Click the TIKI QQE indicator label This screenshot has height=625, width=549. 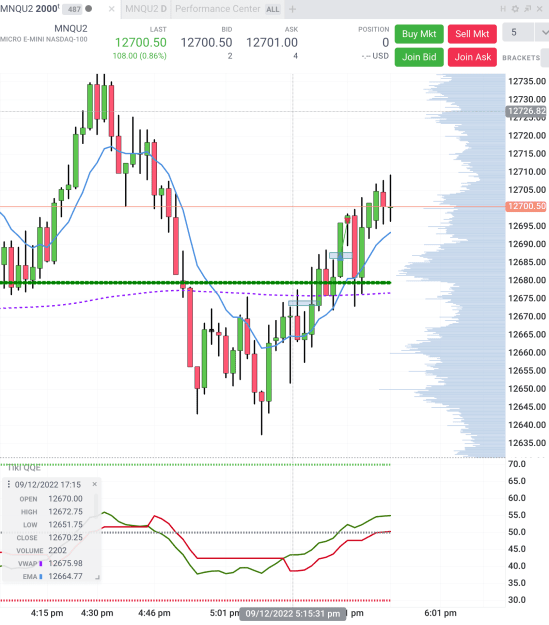[x=24, y=468]
